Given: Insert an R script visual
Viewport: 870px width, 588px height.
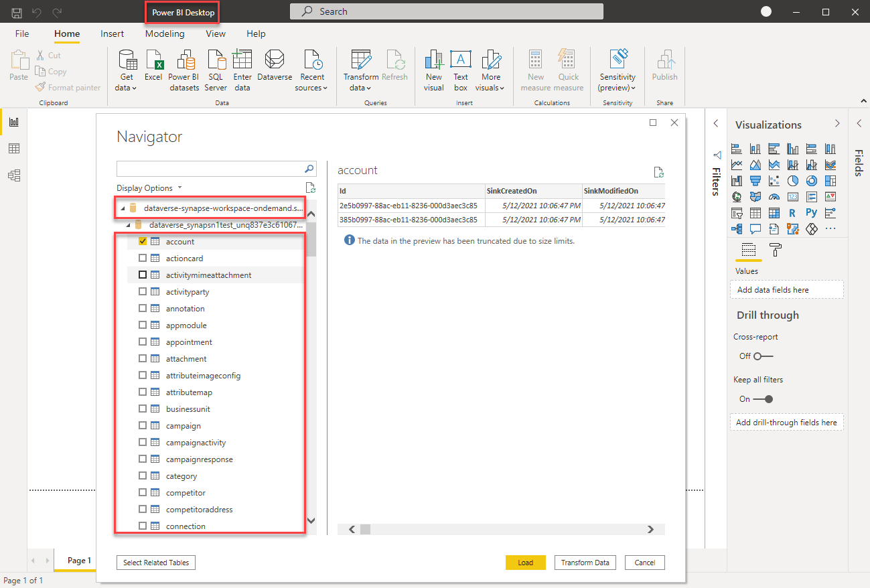Looking at the screenshot, I should pyautogui.click(x=792, y=212).
